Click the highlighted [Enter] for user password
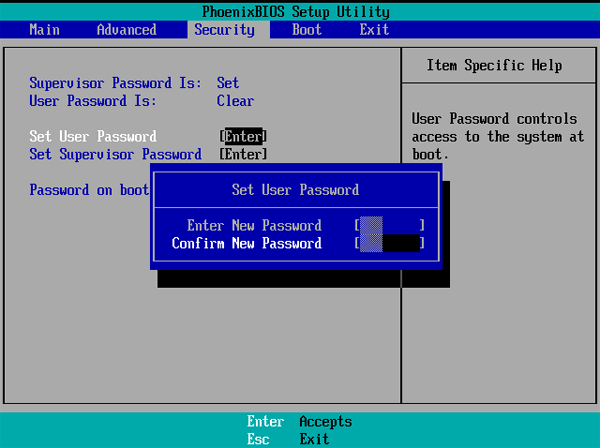The width and height of the screenshot is (600, 448). [x=243, y=137]
